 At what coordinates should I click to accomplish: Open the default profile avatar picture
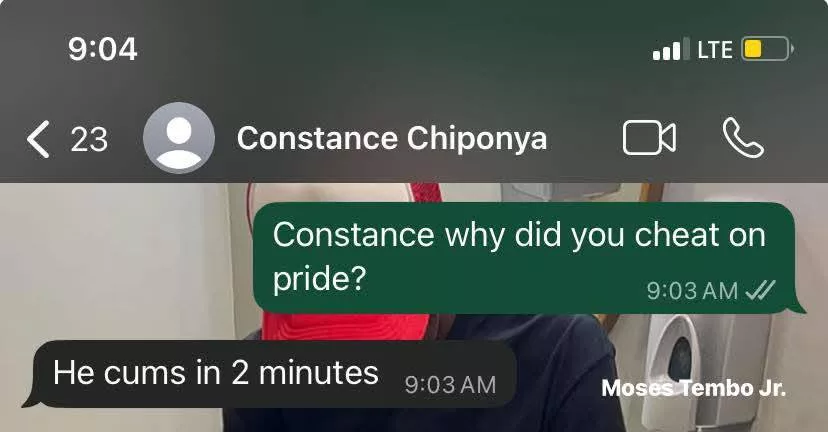pyautogui.click(x=179, y=138)
